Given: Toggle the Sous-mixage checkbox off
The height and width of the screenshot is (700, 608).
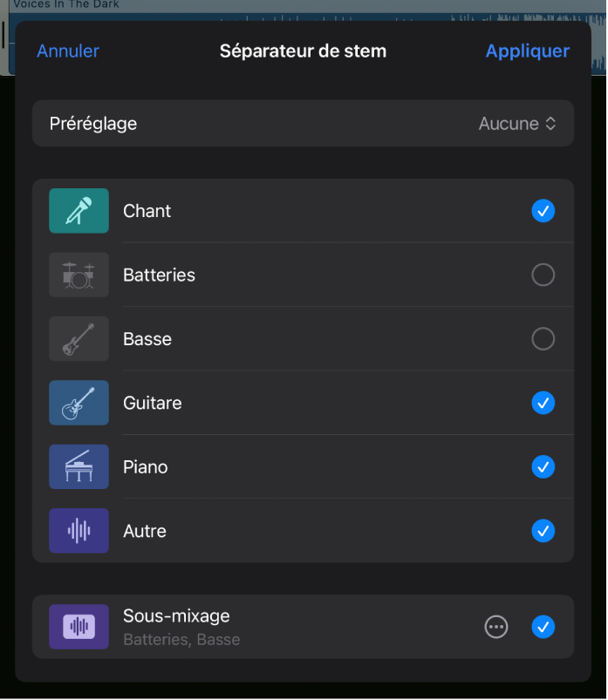Looking at the screenshot, I should point(543,627).
